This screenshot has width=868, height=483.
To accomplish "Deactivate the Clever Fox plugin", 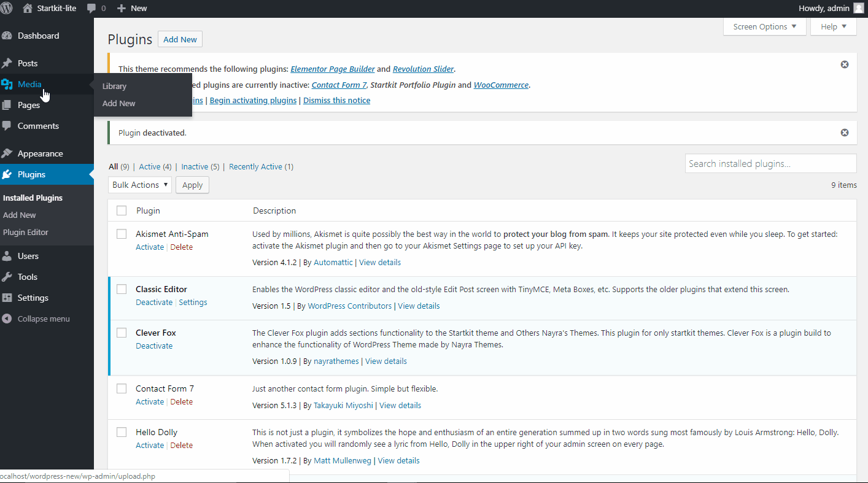I will pyautogui.click(x=154, y=346).
